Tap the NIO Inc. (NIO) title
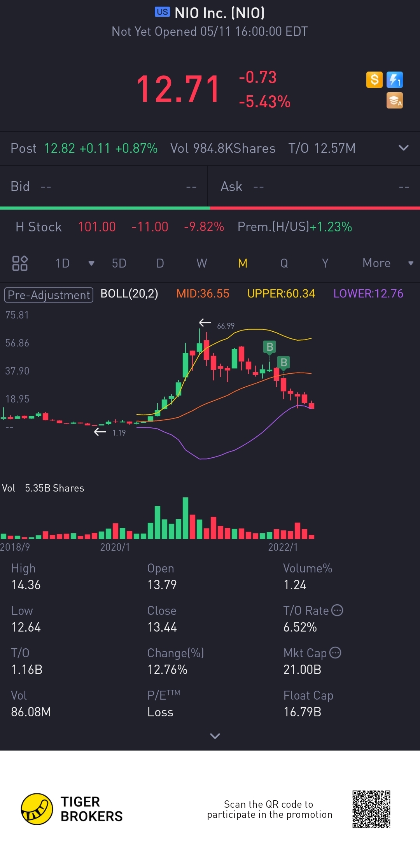 pos(220,13)
